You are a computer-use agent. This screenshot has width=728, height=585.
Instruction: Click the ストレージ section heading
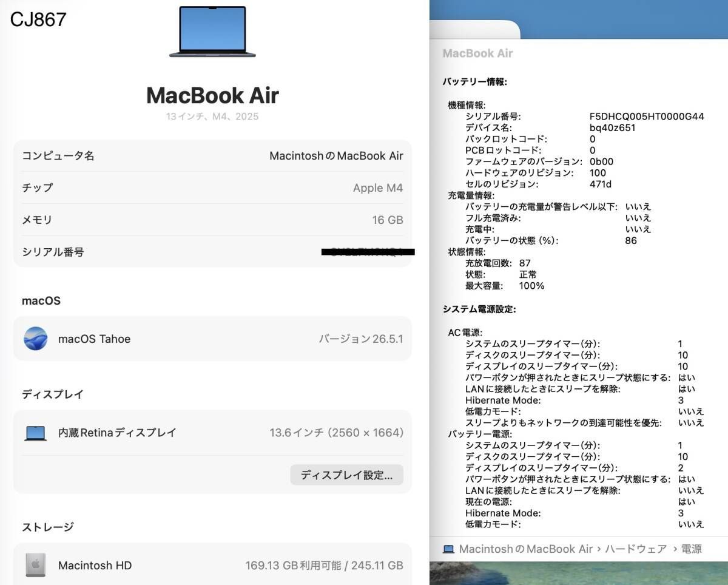(x=48, y=527)
